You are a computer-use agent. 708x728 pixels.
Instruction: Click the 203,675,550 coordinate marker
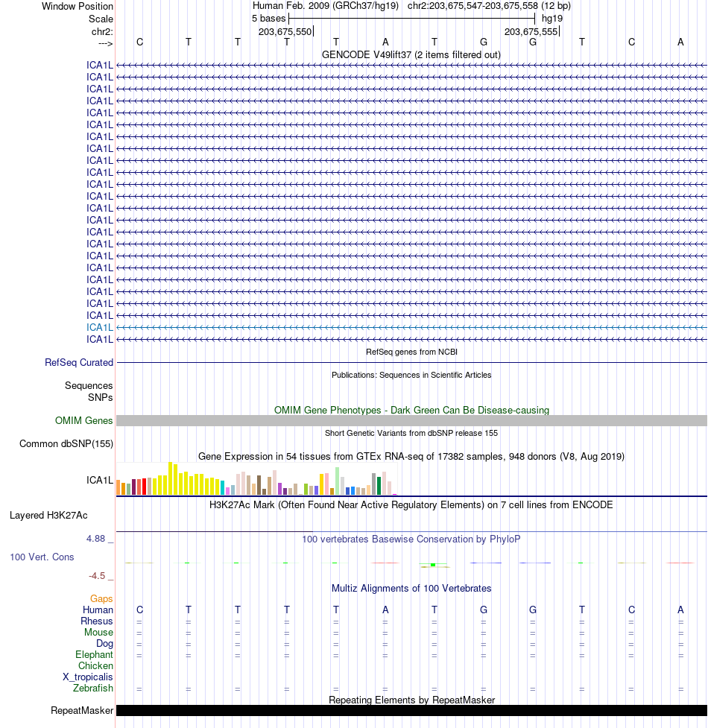(285, 31)
